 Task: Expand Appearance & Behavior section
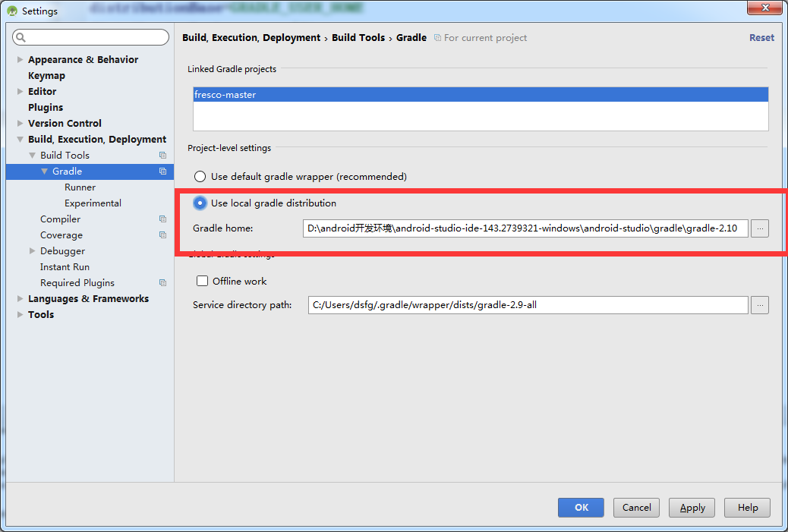tap(20, 59)
